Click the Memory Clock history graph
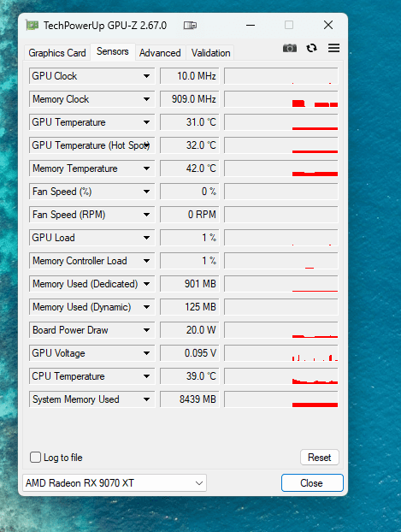 pyautogui.click(x=281, y=99)
